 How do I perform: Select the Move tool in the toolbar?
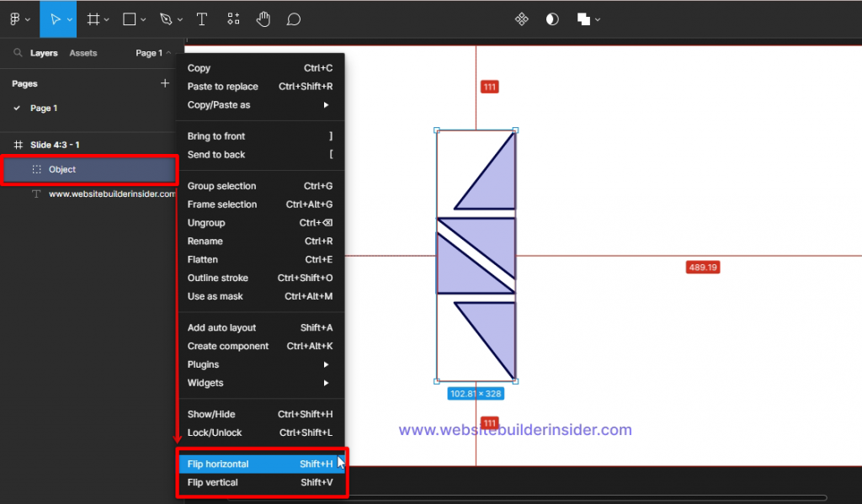click(x=56, y=19)
